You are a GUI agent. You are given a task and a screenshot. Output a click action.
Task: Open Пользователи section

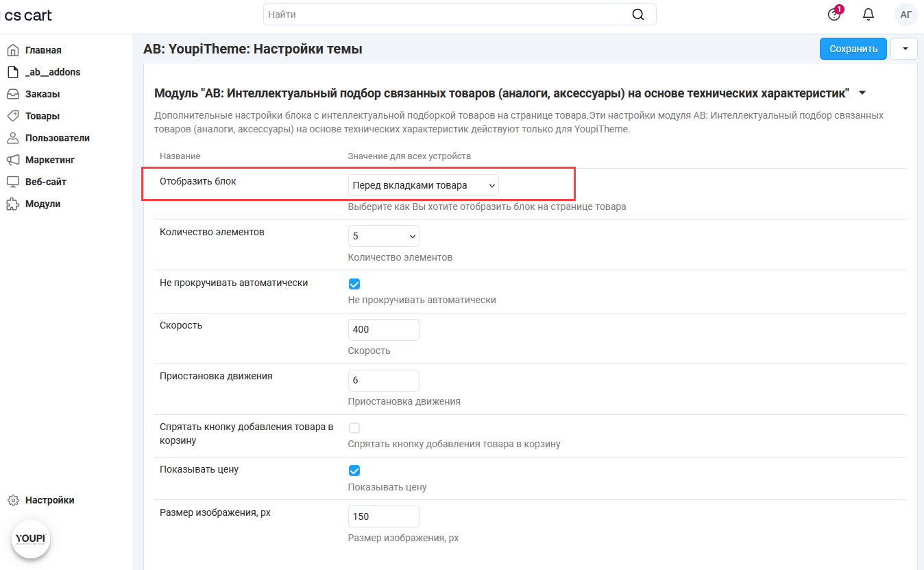[58, 138]
